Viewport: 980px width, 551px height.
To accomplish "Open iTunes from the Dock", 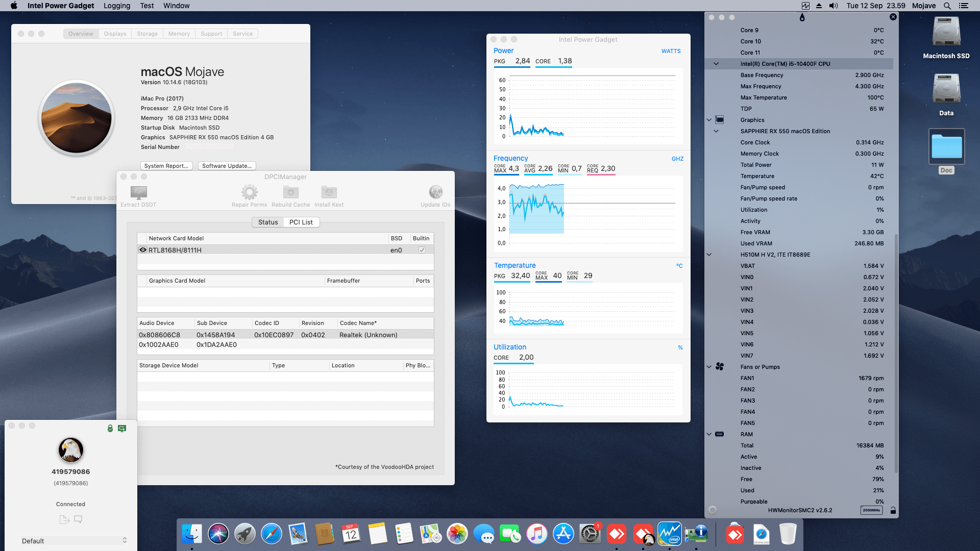I will tap(537, 534).
